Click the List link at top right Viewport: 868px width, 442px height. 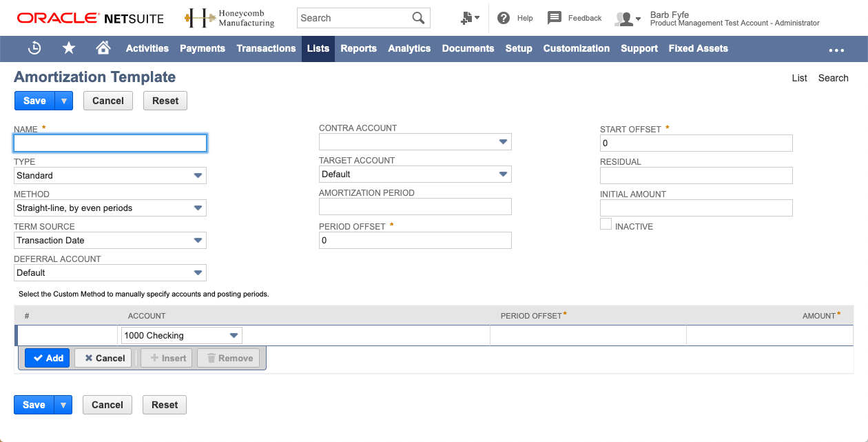(799, 78)
